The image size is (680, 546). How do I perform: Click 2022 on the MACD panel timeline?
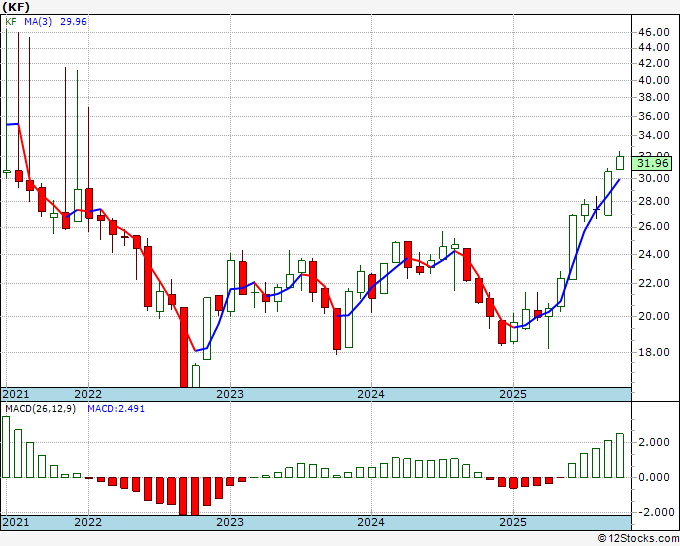[x=88, y=522]
